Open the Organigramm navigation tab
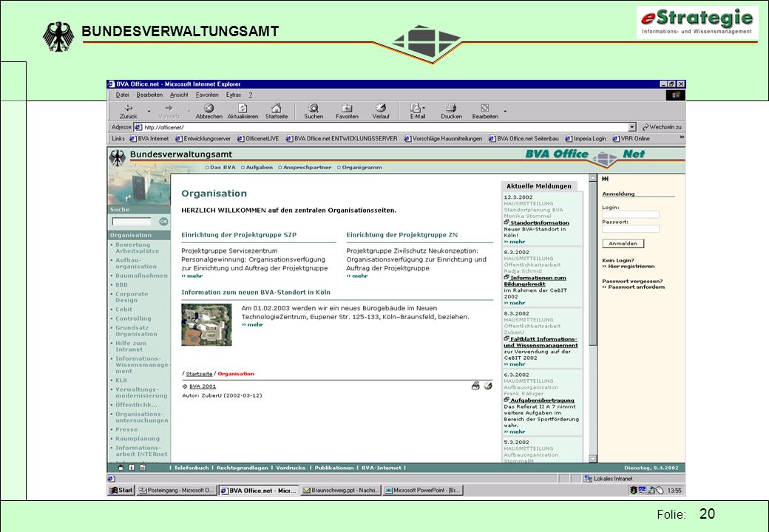Screen dimensions: 769x532 (359, 168)
